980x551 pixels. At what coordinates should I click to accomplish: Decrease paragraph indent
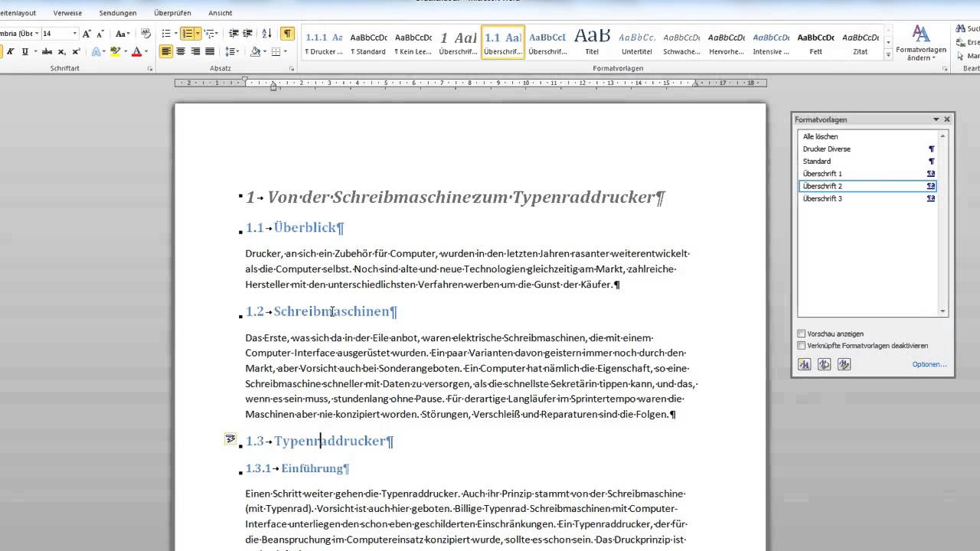[x=234, y=34]
